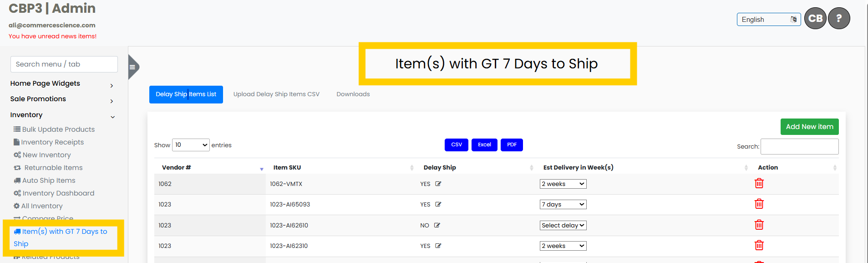This screenshot has width=868, height=263.
Task: Switch to Upload Delay Ship Items CSV tab
Action: (276, 94)
